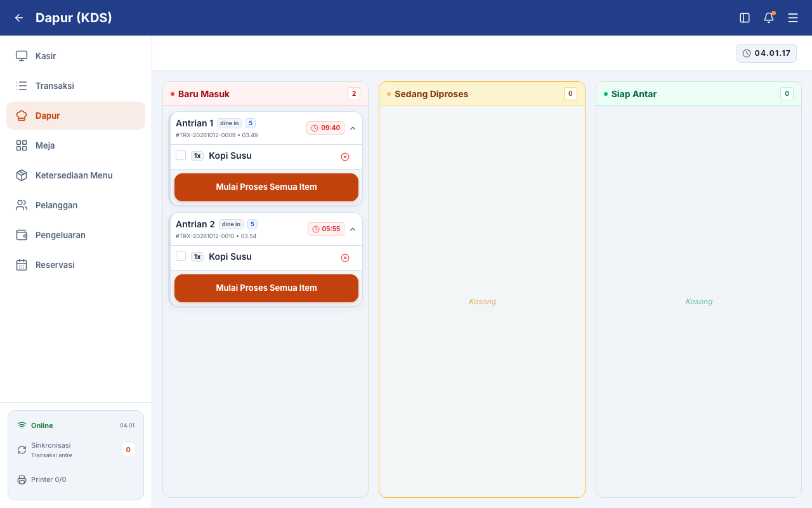Click the Reservasi calendar icon
The image size is (812, 508).
tap(22, 265)
